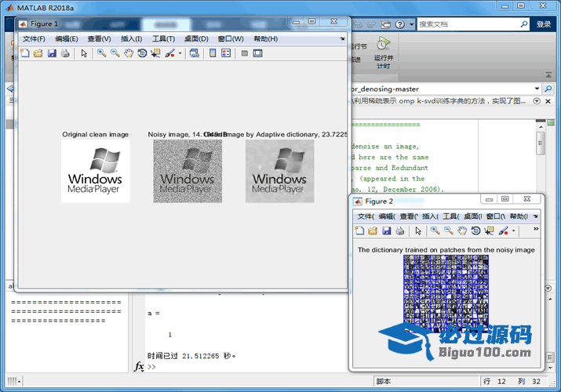Viewport: 561px width, 392px height.
Task: Click the Rotate 3D tool in Figure 2
Action: click(476, 230)
